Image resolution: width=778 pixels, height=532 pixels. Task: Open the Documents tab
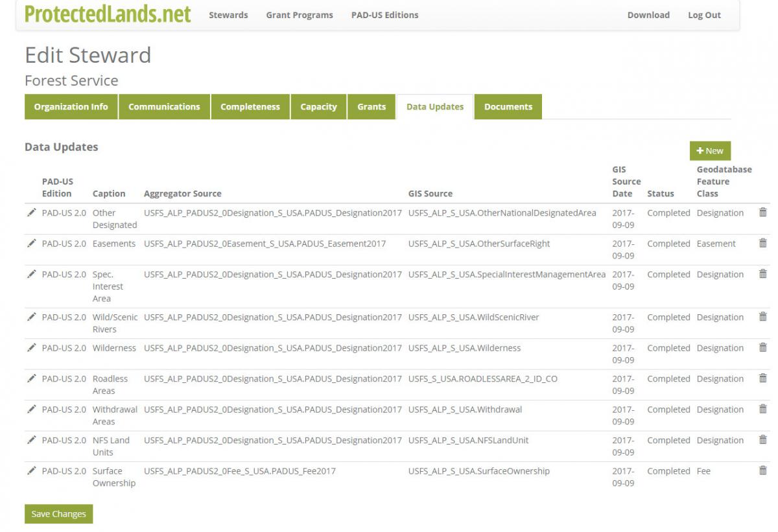[508, 107]
